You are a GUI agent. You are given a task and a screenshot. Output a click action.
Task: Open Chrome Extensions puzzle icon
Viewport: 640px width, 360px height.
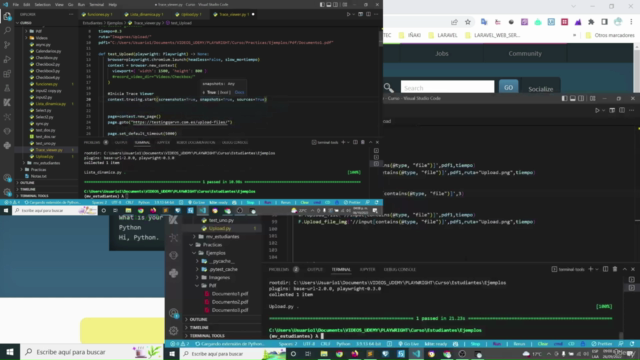(x=591, y=22)
